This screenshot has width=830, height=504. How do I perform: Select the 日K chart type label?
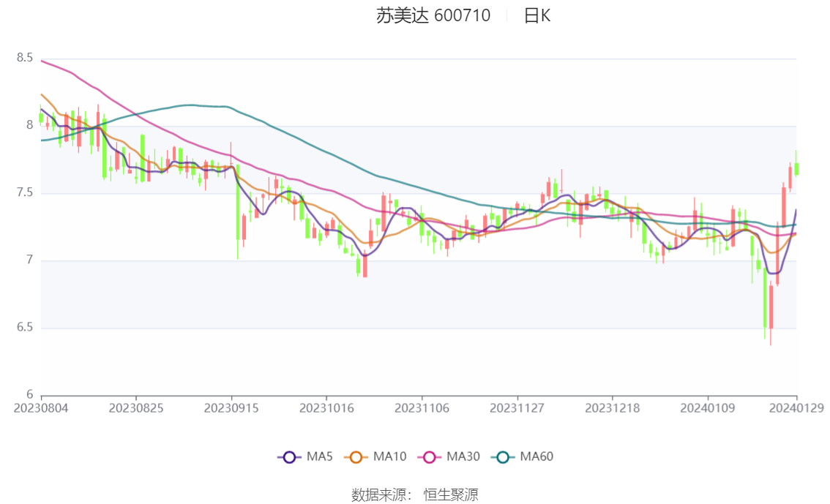point(537,16)
